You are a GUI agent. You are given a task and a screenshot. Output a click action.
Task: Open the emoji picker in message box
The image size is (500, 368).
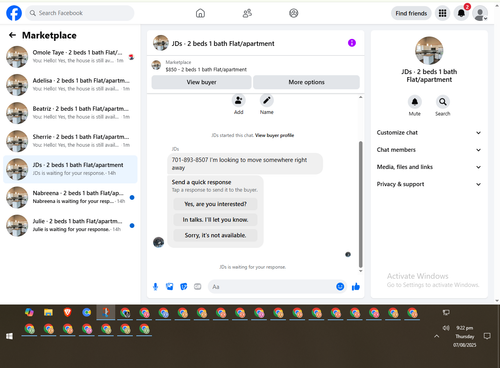pyautogui.click(x=340, y=287)
